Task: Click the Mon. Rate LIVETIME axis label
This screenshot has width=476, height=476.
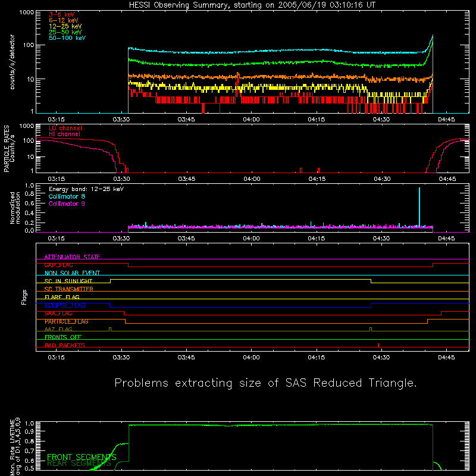Action: [x=15, y=446]
